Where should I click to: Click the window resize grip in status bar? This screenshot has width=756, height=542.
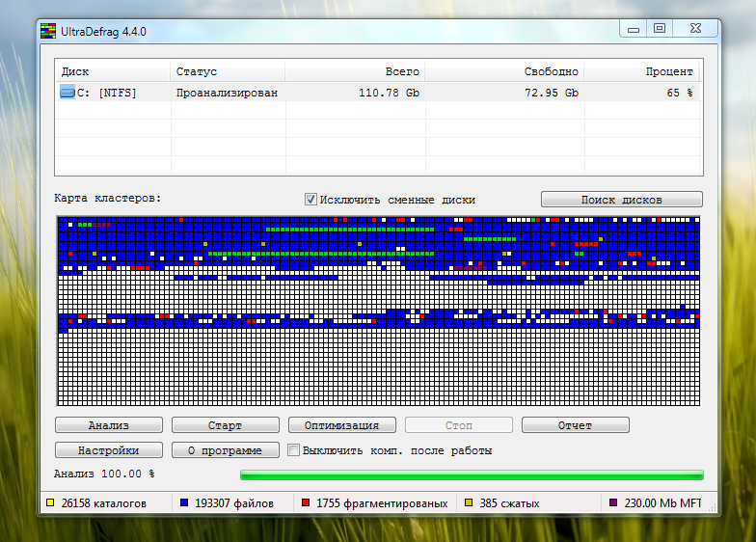pos(712,507)
